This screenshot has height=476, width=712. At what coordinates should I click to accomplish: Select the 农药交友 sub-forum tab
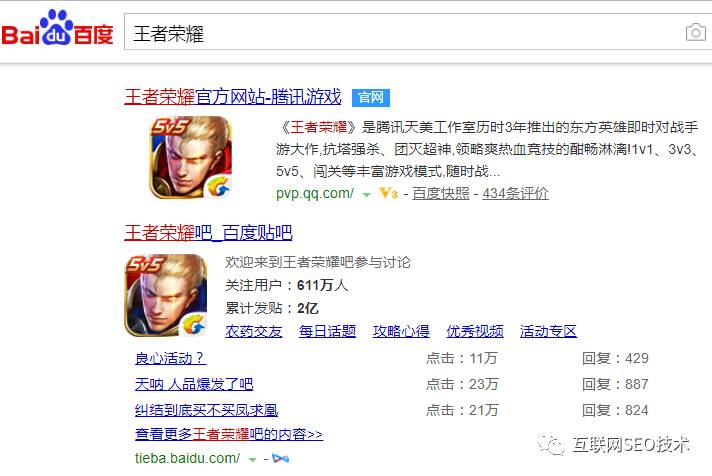(254, 332)
